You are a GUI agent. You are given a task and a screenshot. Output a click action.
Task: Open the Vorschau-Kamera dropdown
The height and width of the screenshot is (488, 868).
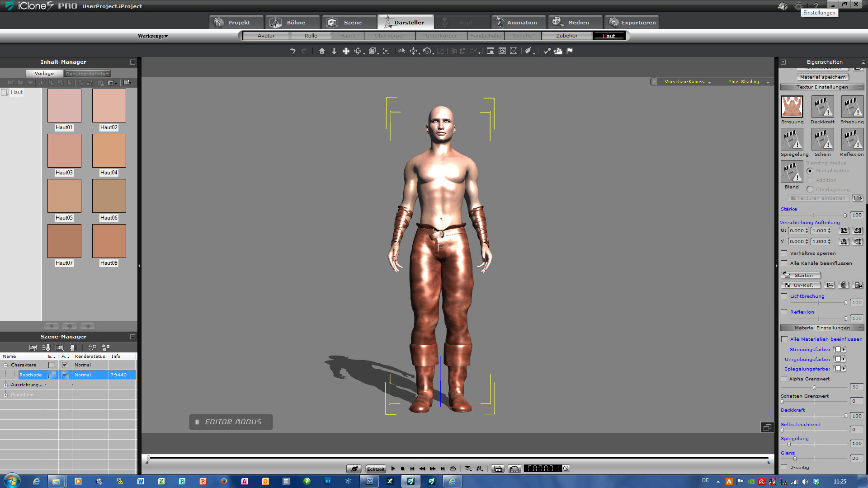(x=687, y=82)
